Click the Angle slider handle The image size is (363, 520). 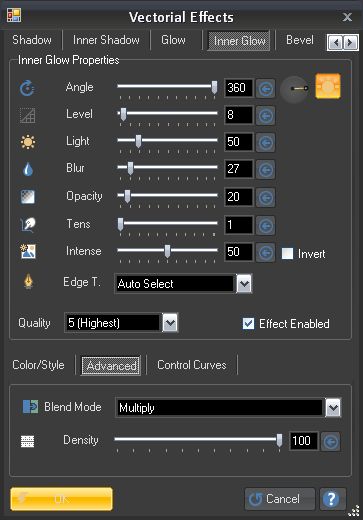(x=214, y=87)
